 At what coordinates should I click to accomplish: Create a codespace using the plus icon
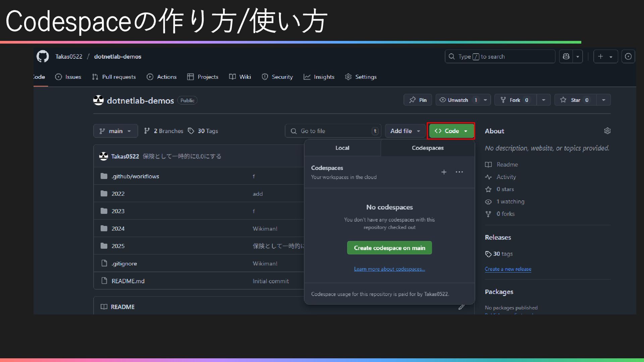444,172
